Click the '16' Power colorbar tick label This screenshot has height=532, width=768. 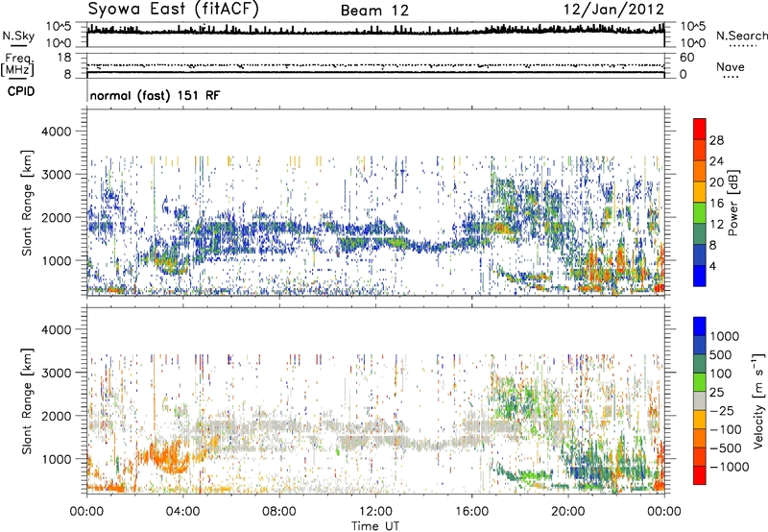(x=716, y=204)
